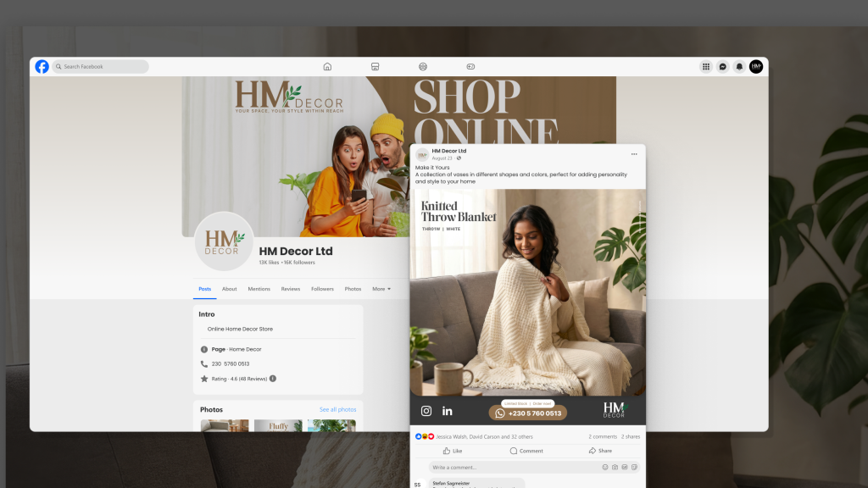The image size is (868, 488).
Task: Like the HM Decor post
Action: [x=453, y=451]
